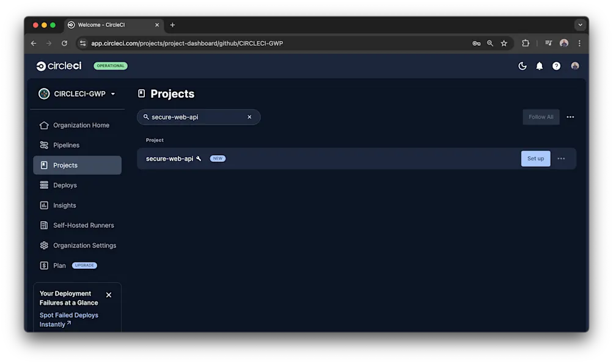Toggle dark mode with the moon icon

(x=522, y=65)
